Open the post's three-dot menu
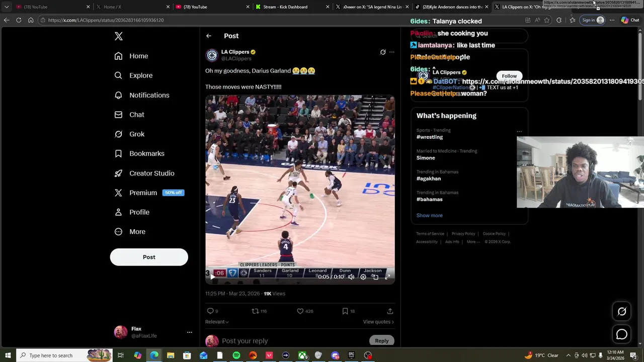The width and height of the screenshot is (644, 362). pyautogui.click(x=392, y=52)
